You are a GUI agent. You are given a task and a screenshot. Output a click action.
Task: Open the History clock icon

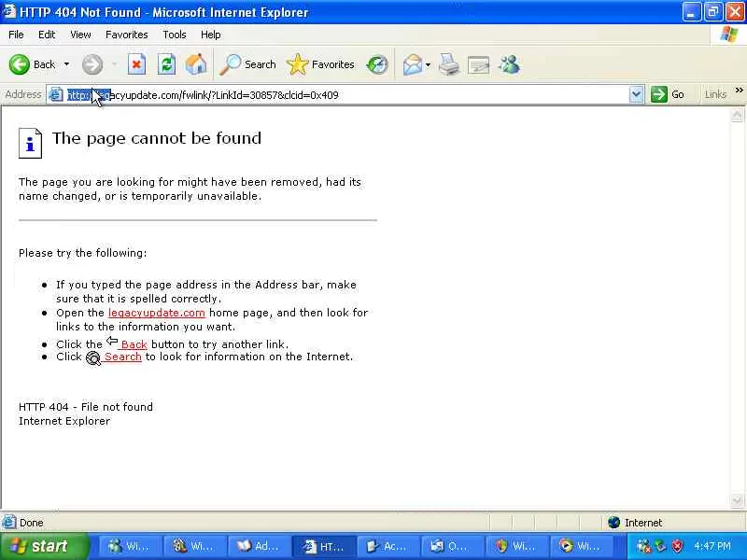click(x=377, y=64)
